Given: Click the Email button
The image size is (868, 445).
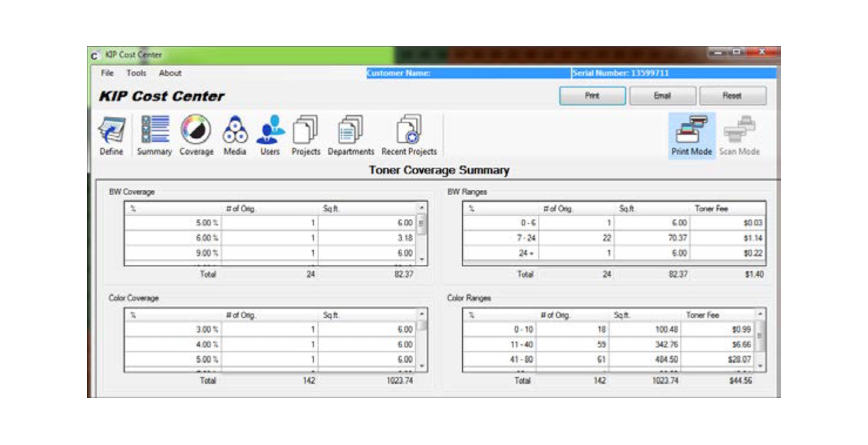Looking at the screenshot, I should pos(663,96).
